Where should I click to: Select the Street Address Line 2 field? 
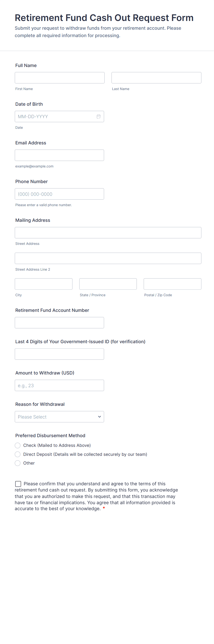pyautogui.click(x=108, y=258)
